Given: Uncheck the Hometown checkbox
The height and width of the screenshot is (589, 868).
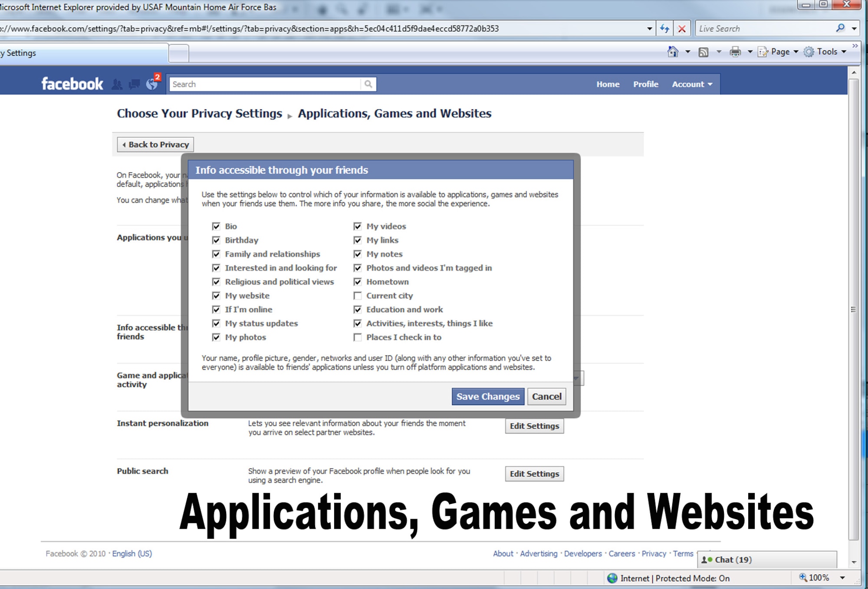Looking at the screenshot, I should [358, 282].
